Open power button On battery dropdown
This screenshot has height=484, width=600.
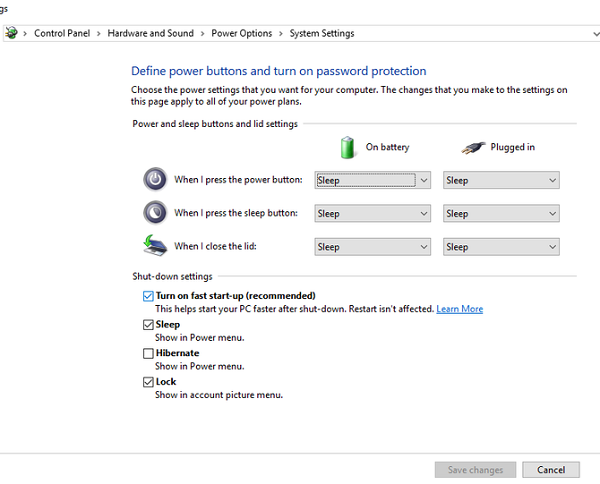coord(372,181)
